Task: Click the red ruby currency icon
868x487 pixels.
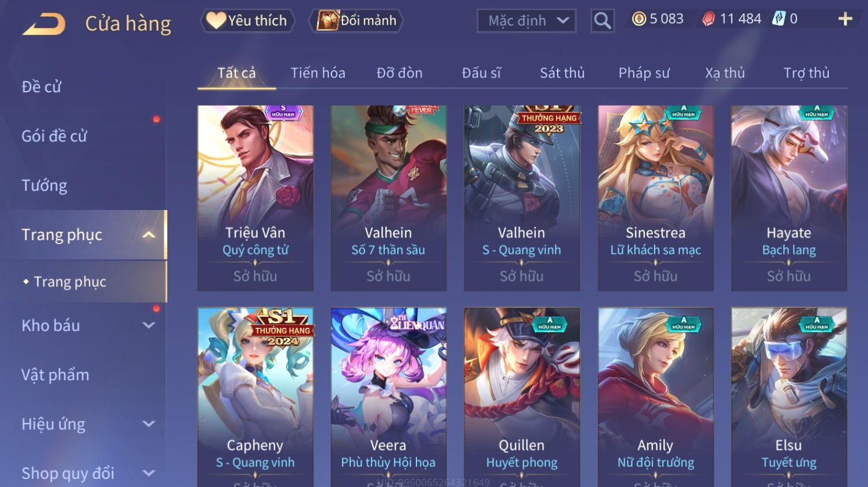Action: [x=708, y=19]
